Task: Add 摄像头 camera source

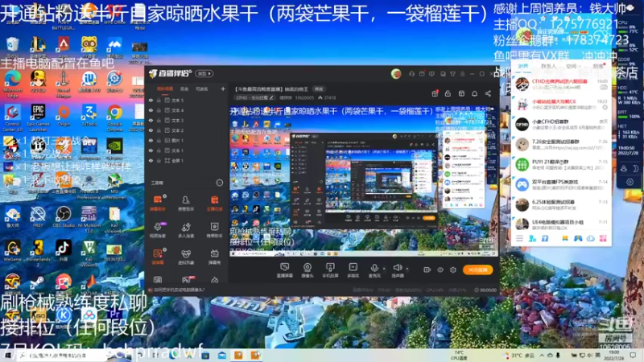Action: coord(308,270)
